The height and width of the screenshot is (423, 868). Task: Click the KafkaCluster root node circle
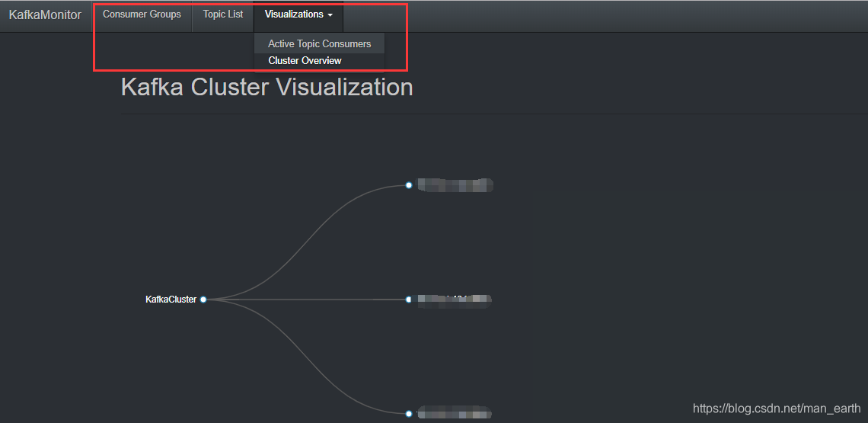click(x=203, y=300)
